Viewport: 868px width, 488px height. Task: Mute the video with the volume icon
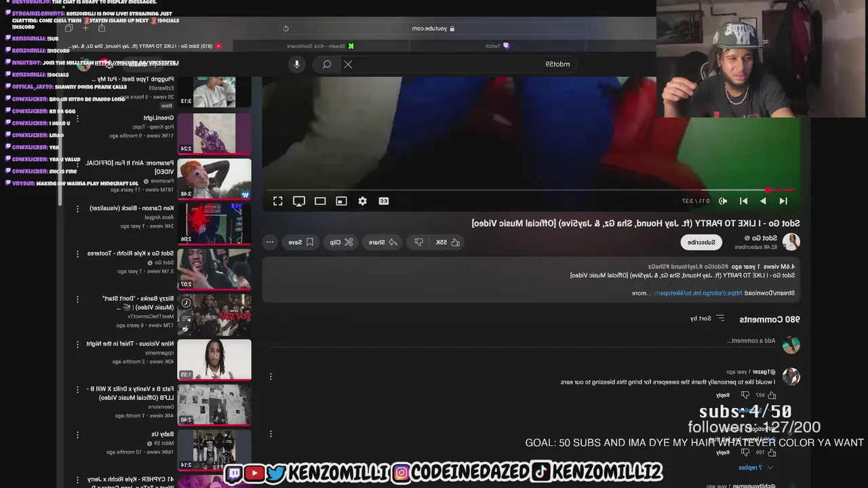point(723,201)
